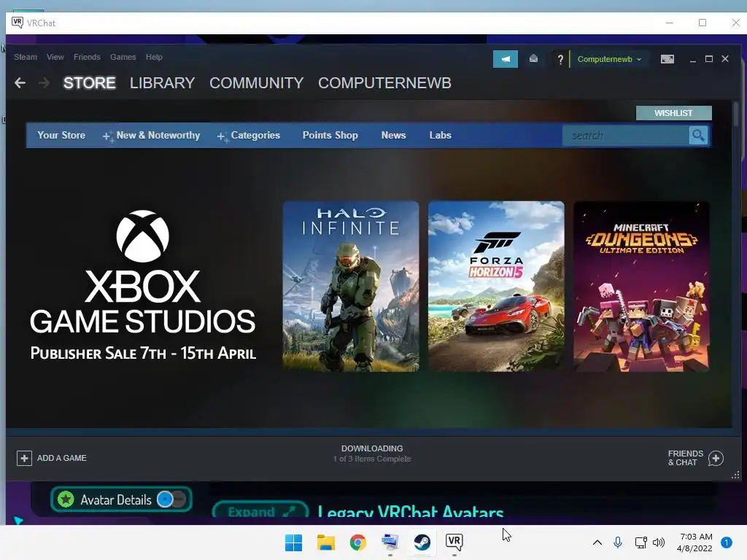The image size is (747, 560).
Task: Open the taskbar clock and date
Action: pos(694,542)
